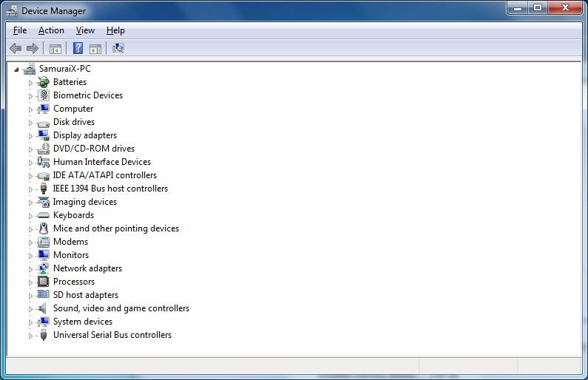Click Show/Hide Action Pane toolbar icon
The height and width of the screenshot is (380, 588).
point(95,49)
